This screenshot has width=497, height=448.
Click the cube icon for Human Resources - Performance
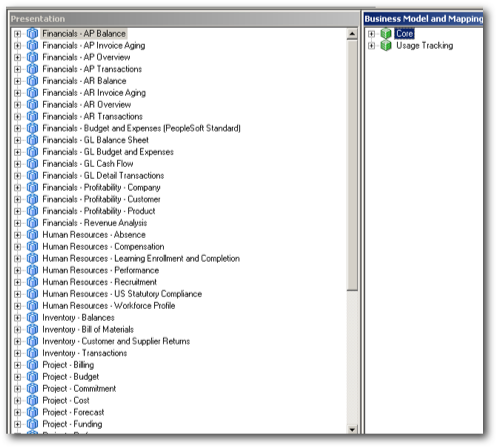32,270
